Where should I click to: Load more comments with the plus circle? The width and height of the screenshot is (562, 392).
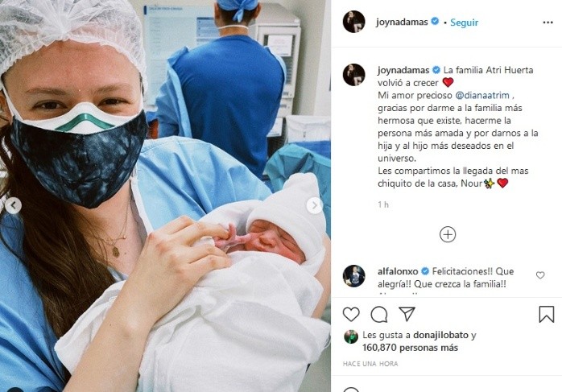(448, 235)
